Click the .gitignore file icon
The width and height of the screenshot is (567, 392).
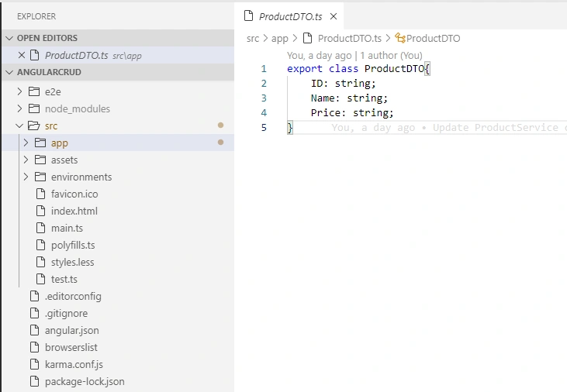(x=34, y=313)
